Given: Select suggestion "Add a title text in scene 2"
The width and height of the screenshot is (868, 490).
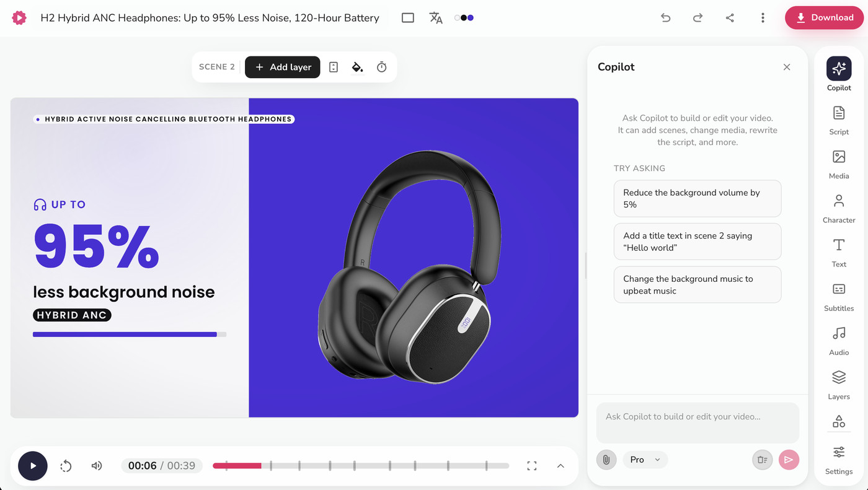Looking at the screenshot, I should 697,242.
